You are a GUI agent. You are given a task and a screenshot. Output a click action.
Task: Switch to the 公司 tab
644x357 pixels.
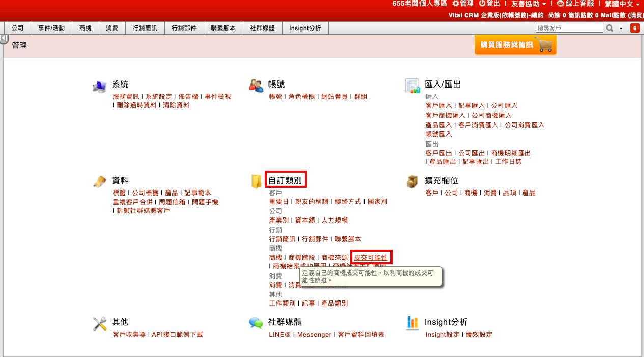[18, 28]
